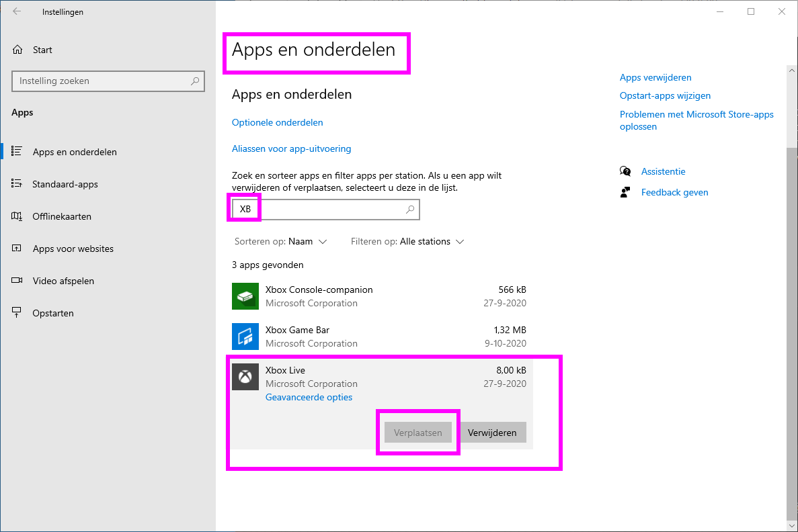Image resolution: width=798 pixels, height=532 pixels.
Task: Click the Apps en onderdelen sidebar icon
Action: 17,151
